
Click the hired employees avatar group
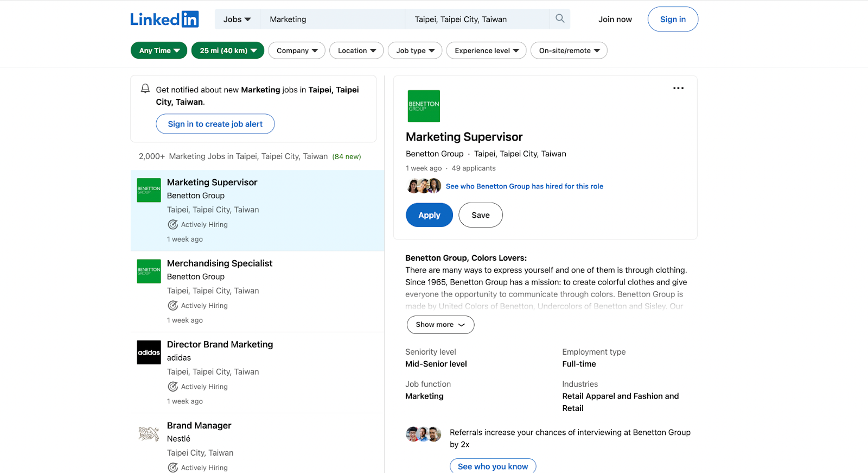point(424,186)
